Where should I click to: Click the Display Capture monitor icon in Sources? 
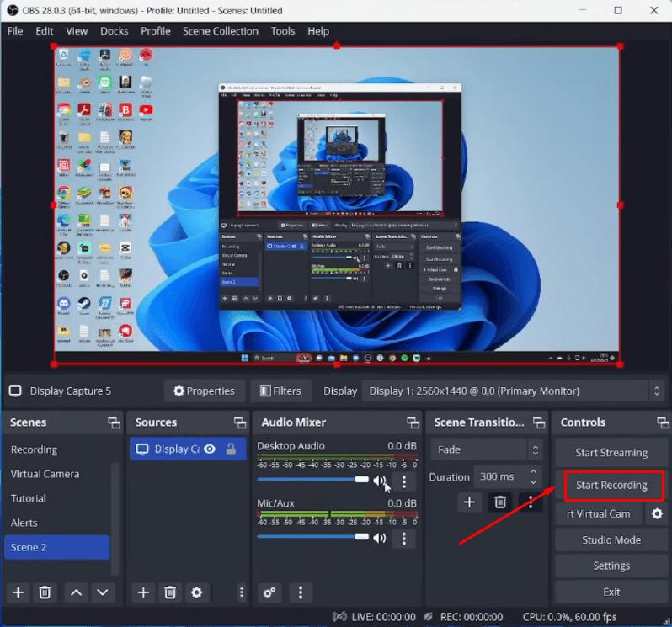(141, 449)
